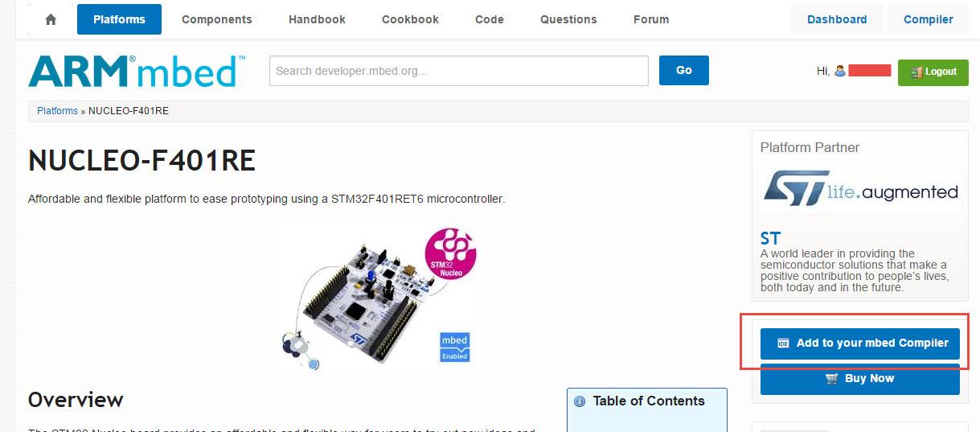Launch the Compiler from the top bar
The height and width of the screenshot is (432, 980).
tap(928, 19)
